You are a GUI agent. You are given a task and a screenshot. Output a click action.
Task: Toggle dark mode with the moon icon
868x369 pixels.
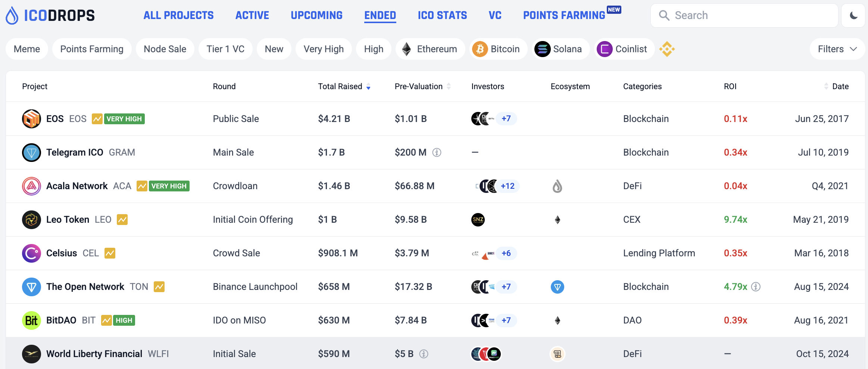click(x=853, y=15)
